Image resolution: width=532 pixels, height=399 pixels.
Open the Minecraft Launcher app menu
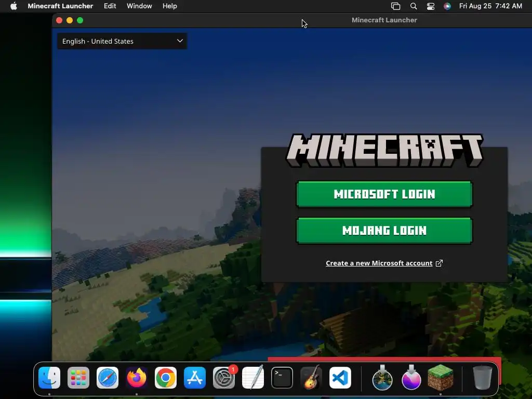(60, 6)
